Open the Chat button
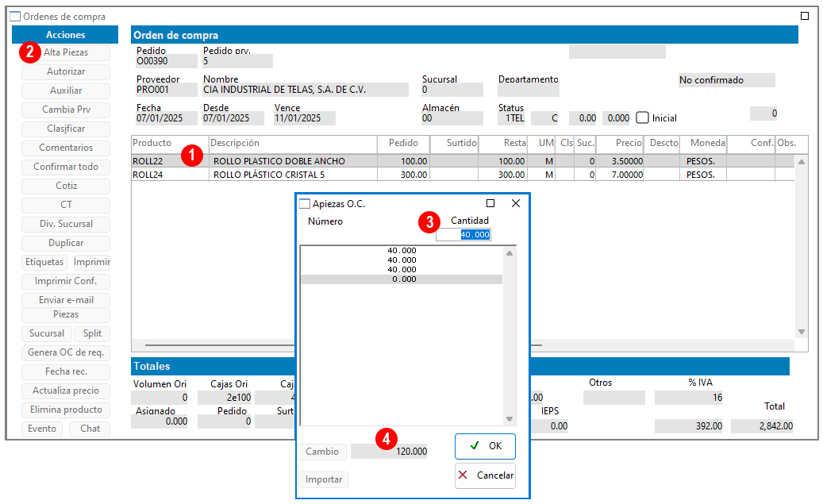The width and height of the screenshot is (823, 504). tap(90, 429)
